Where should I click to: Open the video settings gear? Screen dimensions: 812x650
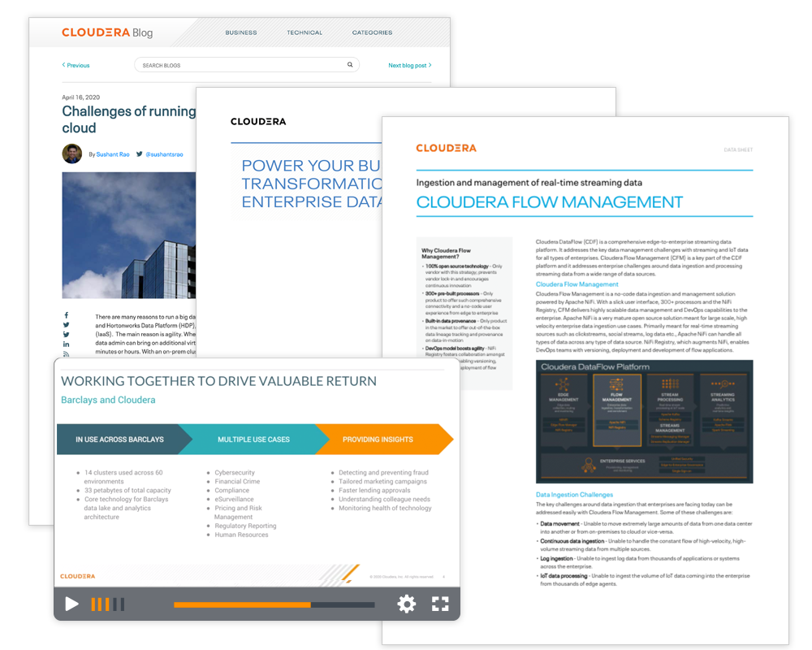(x=407, y=604)
